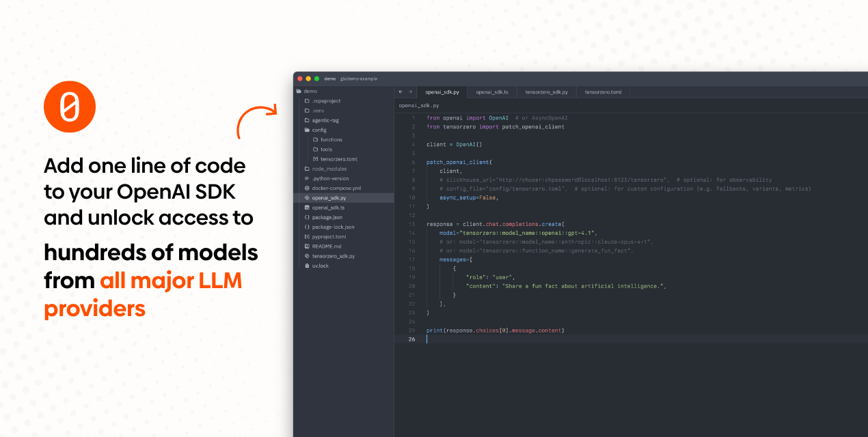Collapse the config folder

(308, 130)
